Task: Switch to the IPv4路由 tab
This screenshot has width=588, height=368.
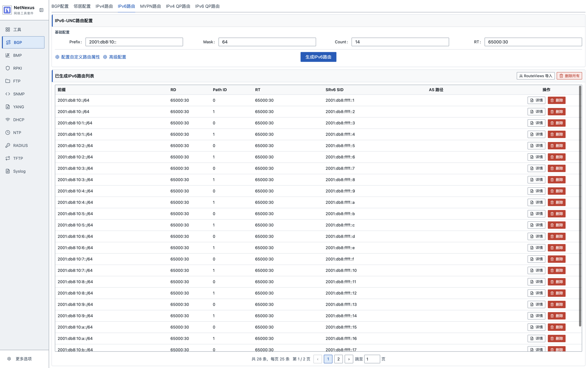Action: (x=104, y=6)
